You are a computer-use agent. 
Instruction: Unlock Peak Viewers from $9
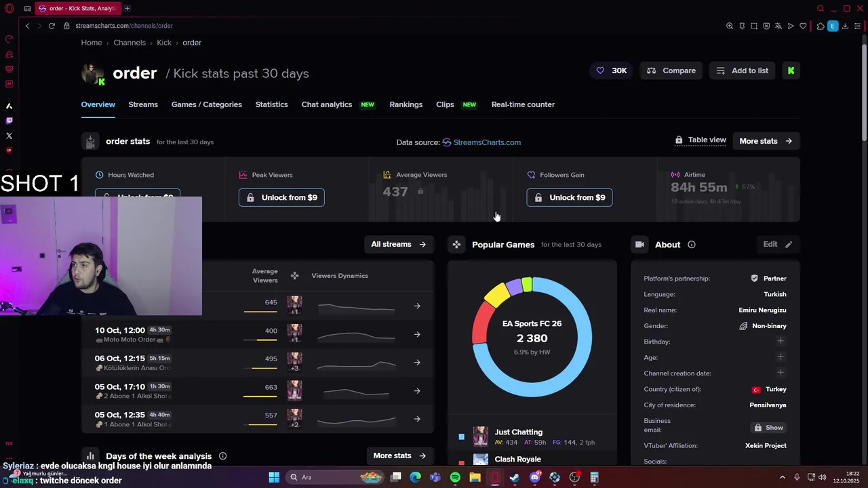tap(281, 197)
